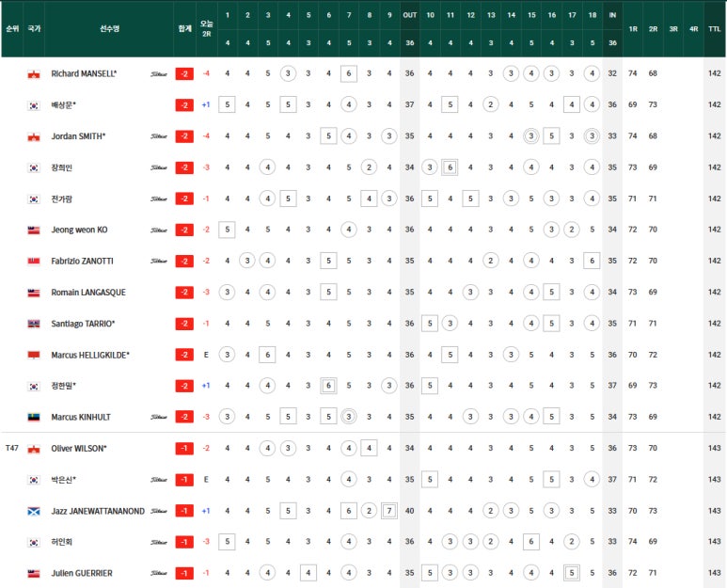Click the 1R column header
Image resolution: width=727 pixels, height=588 pixels.
[x=633, y=29]
